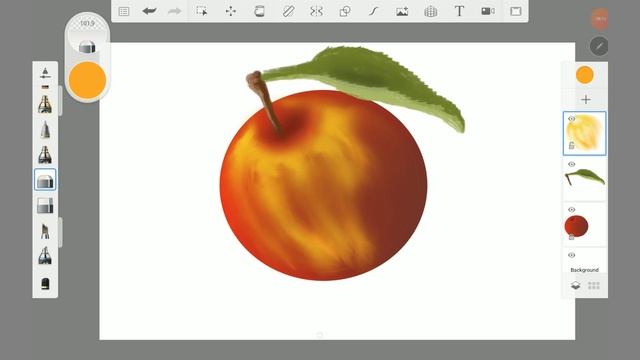
Task: Hide the red apple layer via its eye
Action: pyautogui.click(x=571, y=209)
